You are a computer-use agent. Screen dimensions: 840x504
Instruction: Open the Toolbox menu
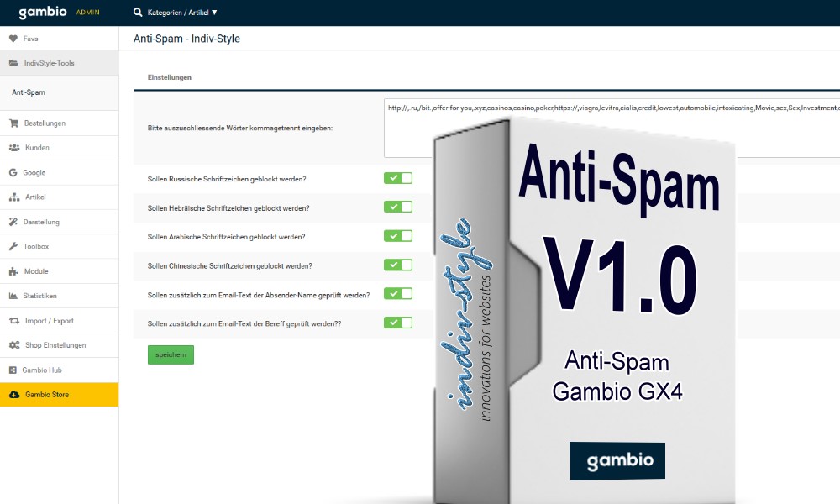point(59,246)
